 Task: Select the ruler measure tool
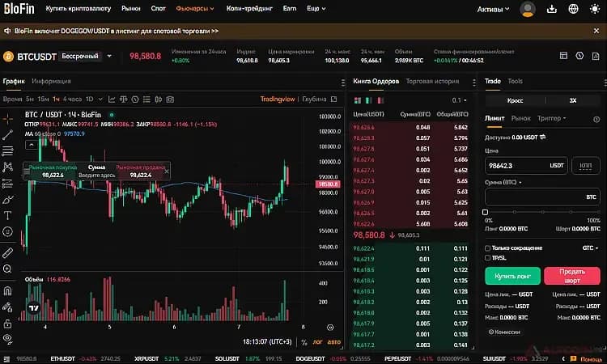pyautogui.click(x=8, y=252)
